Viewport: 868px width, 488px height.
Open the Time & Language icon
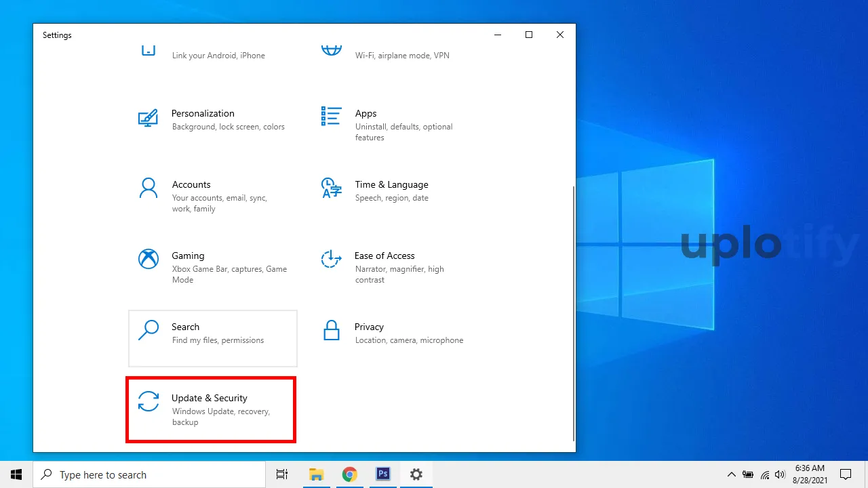coord(331,188)
